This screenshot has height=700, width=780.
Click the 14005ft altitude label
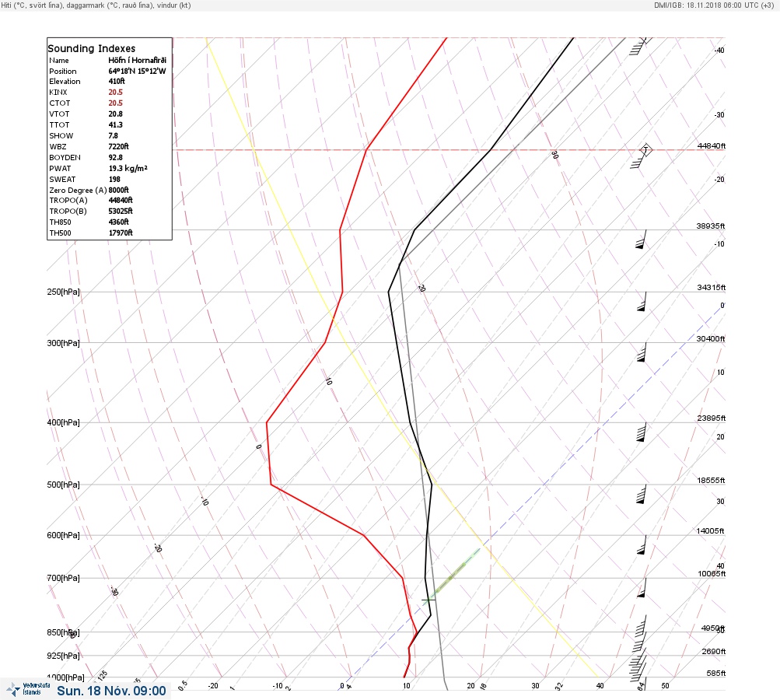tap(710, 532)
